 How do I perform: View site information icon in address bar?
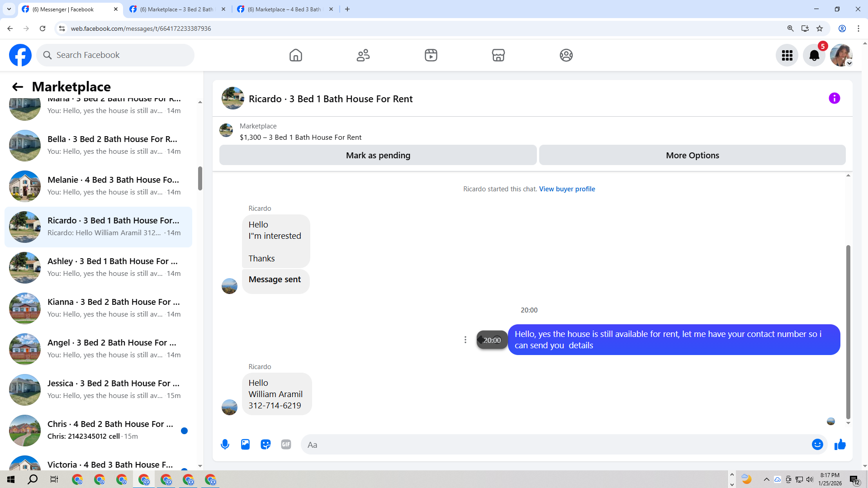[x=62, y=28]
